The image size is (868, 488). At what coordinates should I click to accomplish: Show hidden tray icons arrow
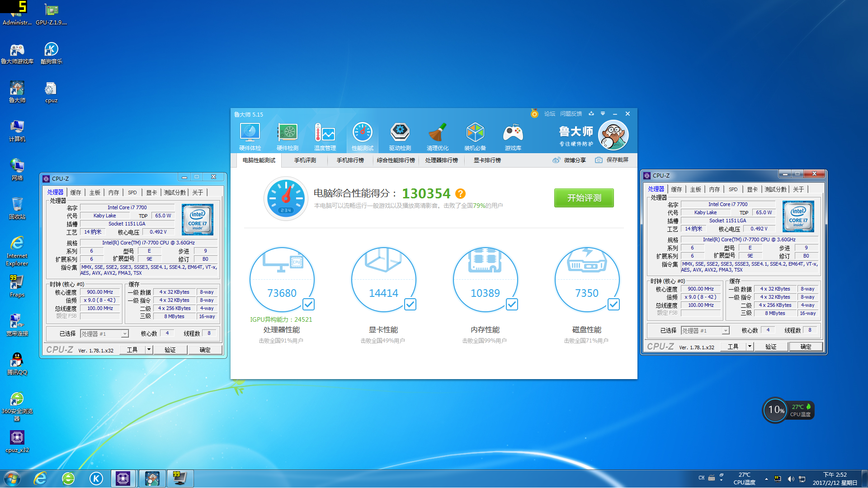(x=766, y=479)
